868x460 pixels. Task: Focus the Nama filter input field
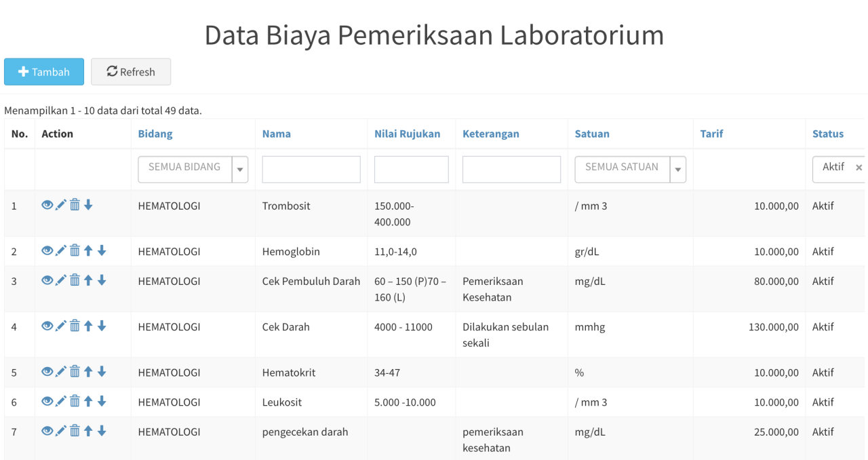pyautogui.click(x=311, y=169)
